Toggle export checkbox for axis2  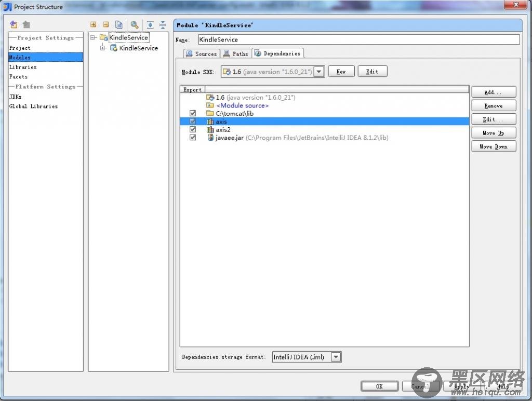point(193,129)
